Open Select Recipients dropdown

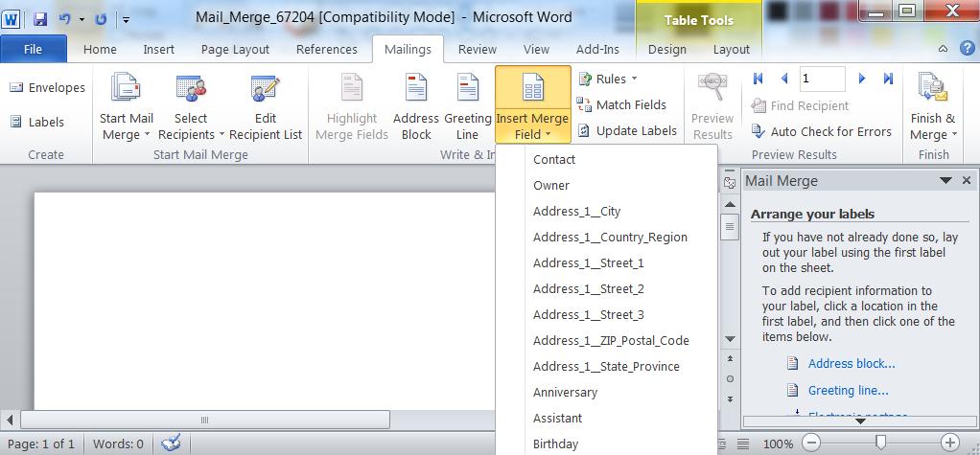coord(191,106)
